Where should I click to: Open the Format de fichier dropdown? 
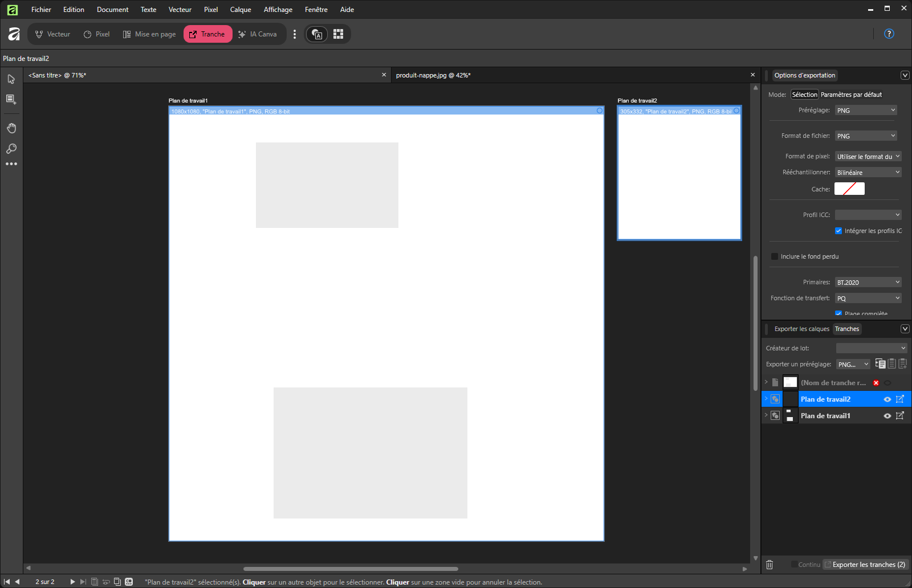tap(866, 136)
